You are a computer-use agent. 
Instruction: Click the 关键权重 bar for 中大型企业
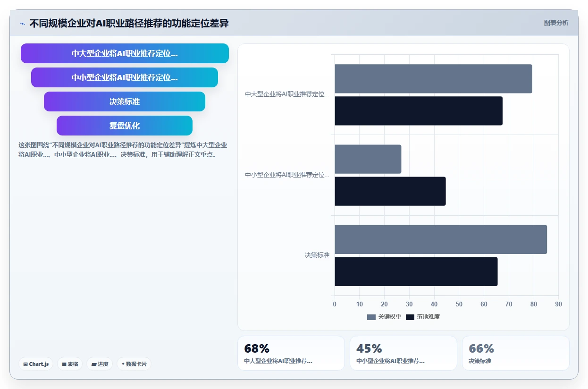(x=433, y=79)
